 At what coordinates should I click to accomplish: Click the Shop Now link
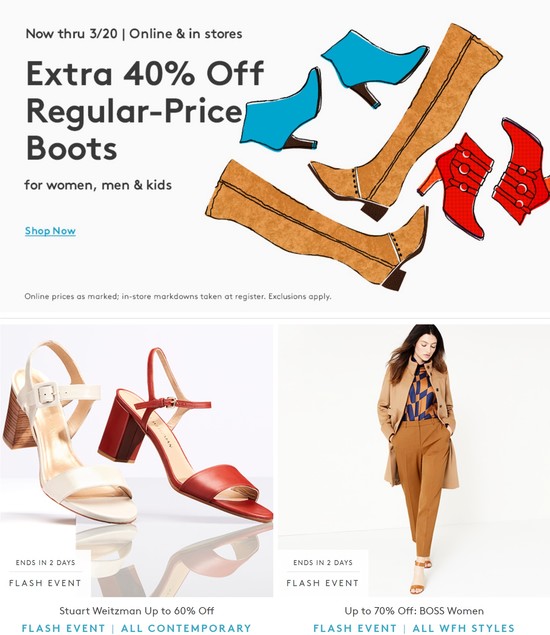click(x=50, y=231)
